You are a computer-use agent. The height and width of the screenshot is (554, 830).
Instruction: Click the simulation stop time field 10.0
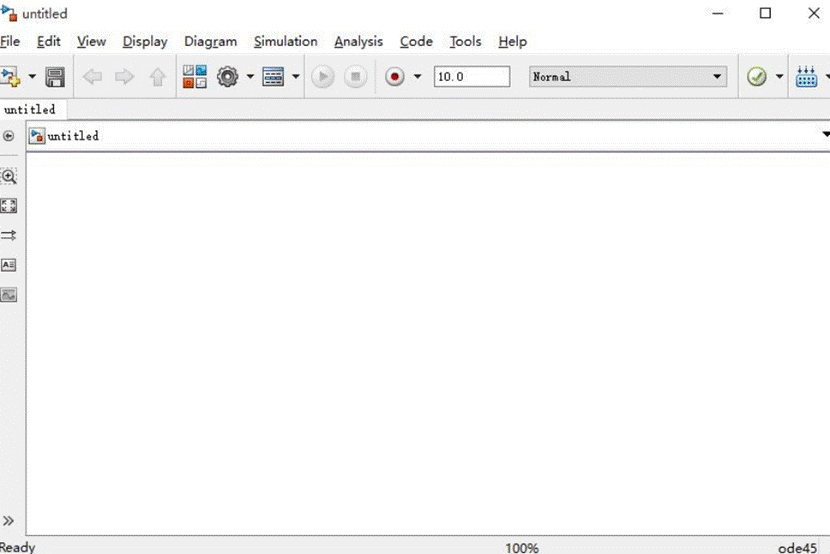472,77
